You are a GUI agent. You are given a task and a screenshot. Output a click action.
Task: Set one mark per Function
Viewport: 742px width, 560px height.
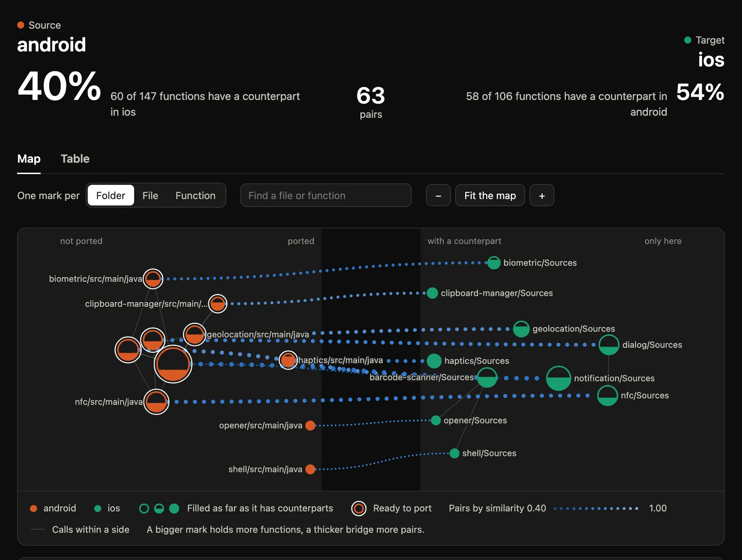point(195,195)
